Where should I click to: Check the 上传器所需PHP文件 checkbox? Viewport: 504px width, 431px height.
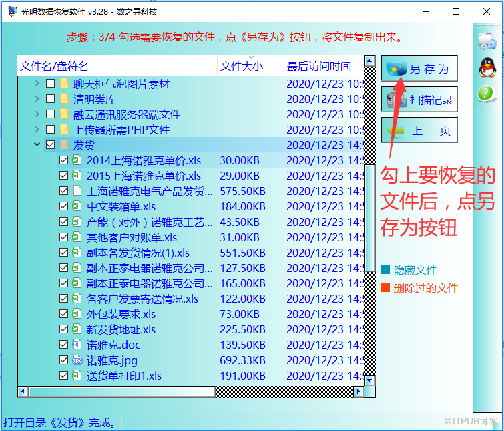click(x=51, y=130)
